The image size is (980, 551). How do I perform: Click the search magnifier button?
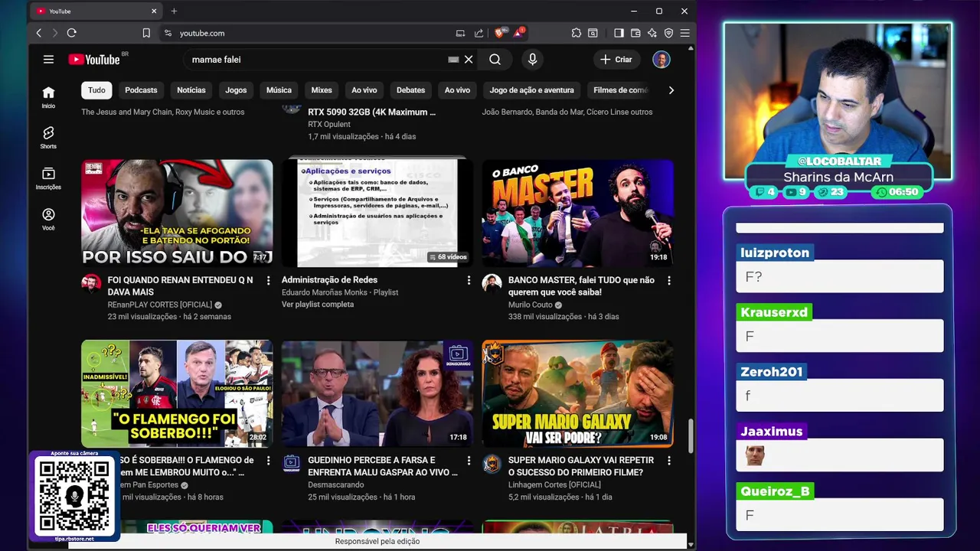[x=495, y=60]
